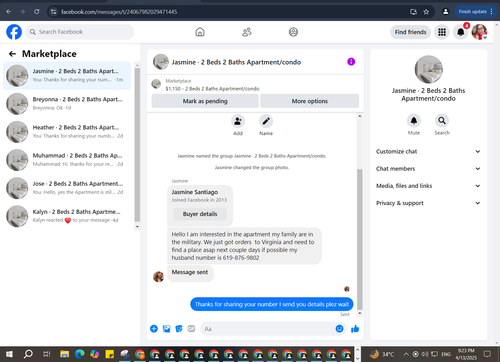The image size is (500, 362).
Task: Click Find friends button
Action: tap(410, 32)
